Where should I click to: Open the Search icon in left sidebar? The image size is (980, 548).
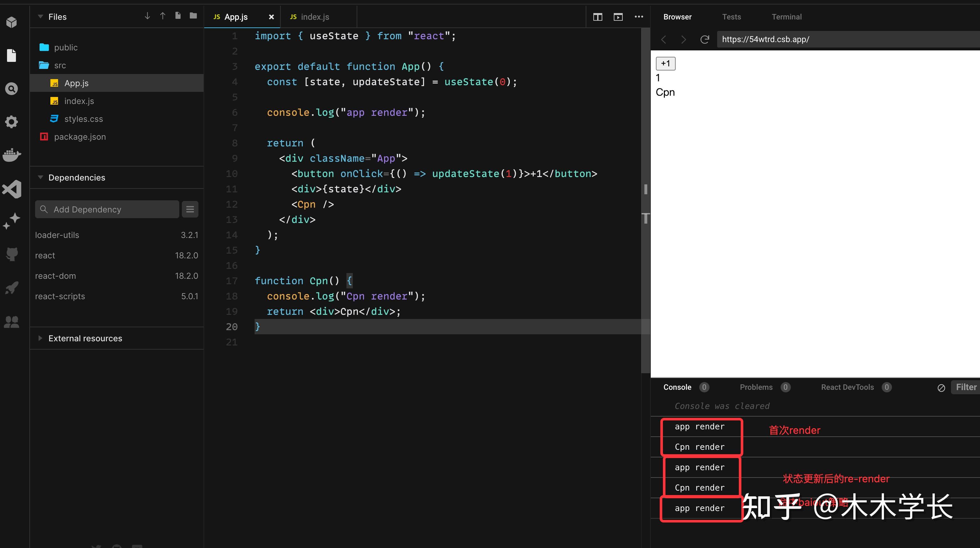11,89
